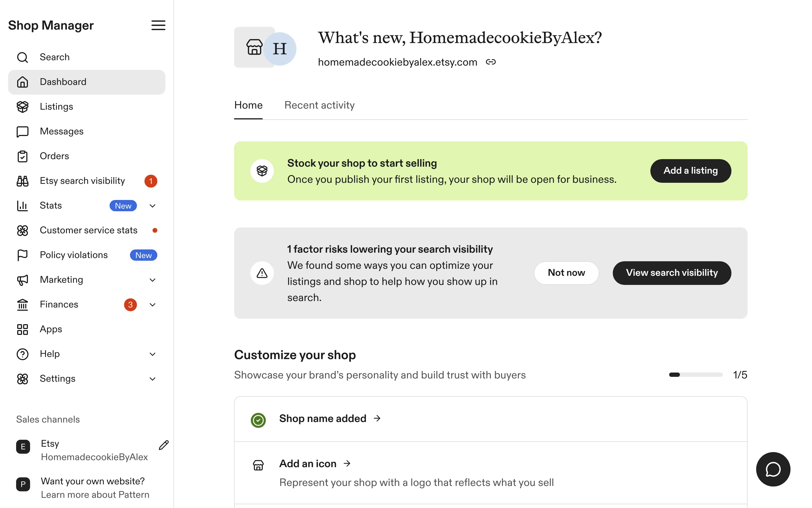812x508 pixels.
Task: Open Policy violations menu item
Action: coord(86,255)
